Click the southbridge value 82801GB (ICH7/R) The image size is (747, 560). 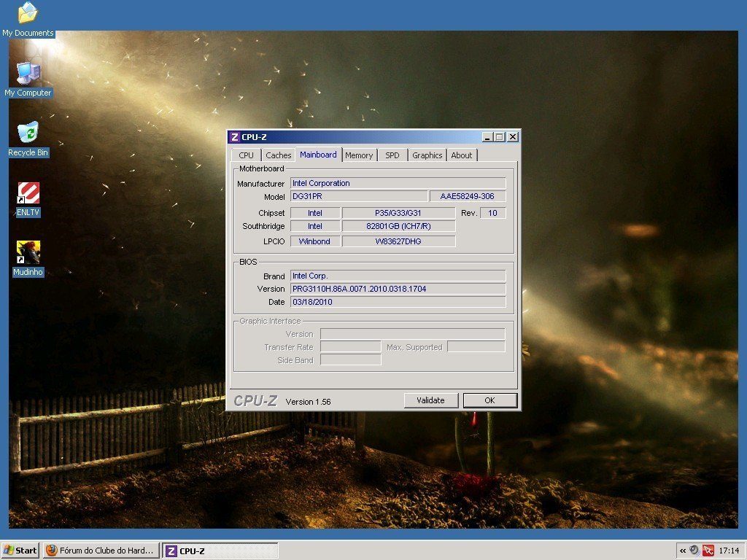[398, 226]
